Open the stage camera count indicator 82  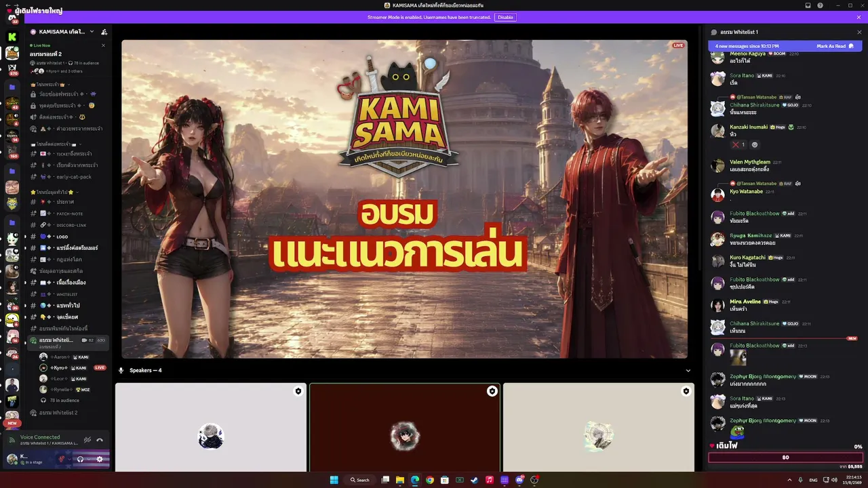(x=88, y=340)
